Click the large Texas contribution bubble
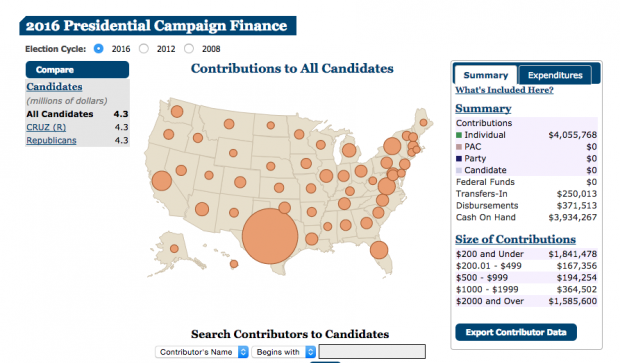Viewport: 620px width, 363px height. click(x=270, y=236)
